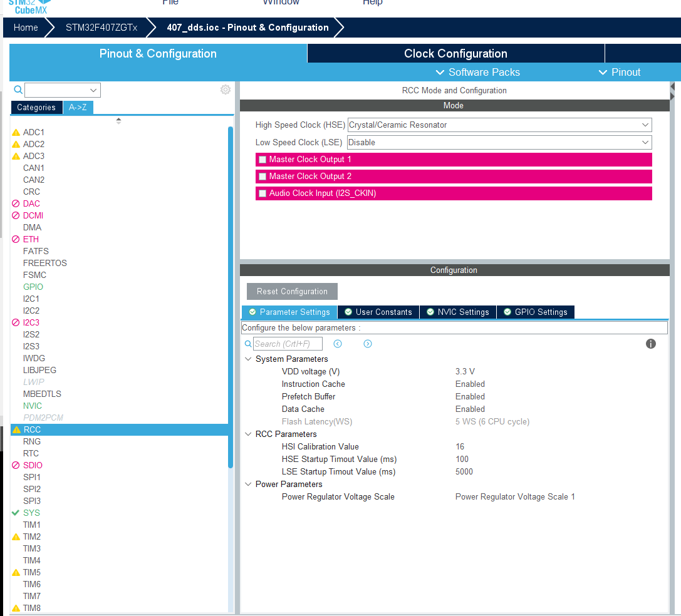Viewport: 681px width, 616px height.
Task: Click HSE Startup Timout Value 100
Action: click(462, 459)
